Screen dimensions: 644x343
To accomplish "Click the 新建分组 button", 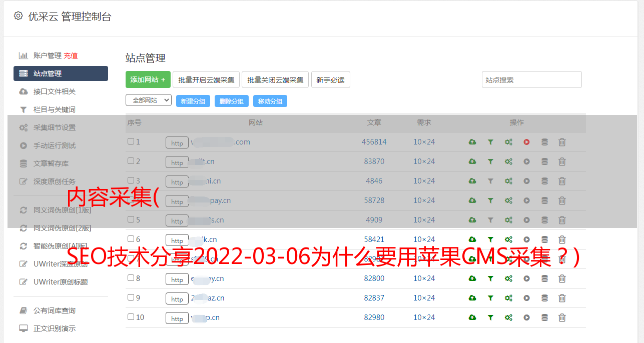I will [x=193, y=101].
